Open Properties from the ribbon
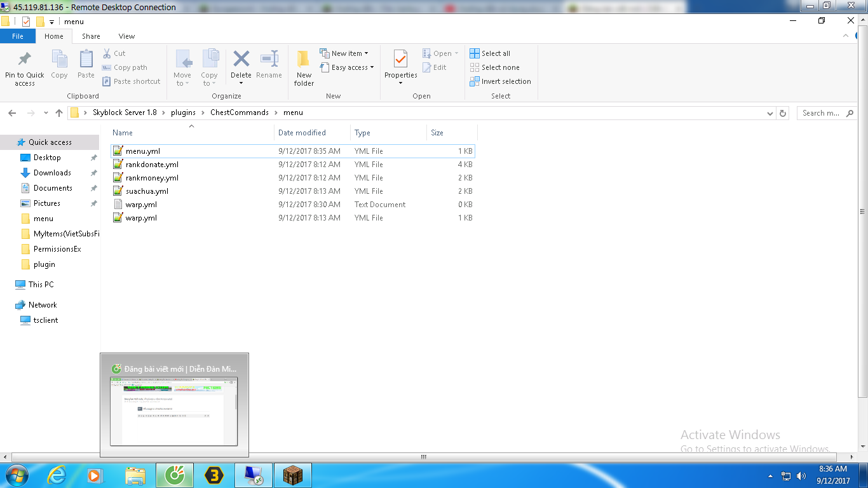 coord(400,60)
